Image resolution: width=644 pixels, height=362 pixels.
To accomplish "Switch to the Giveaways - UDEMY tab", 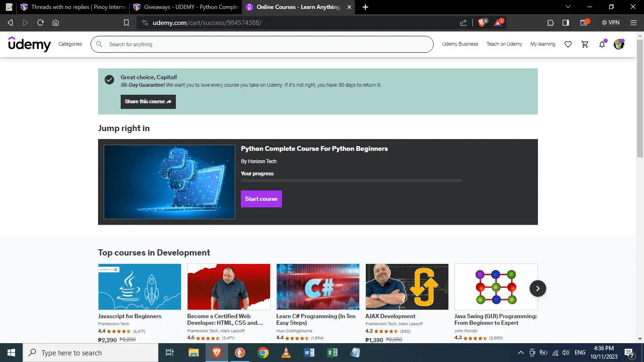I will point(185,7).
